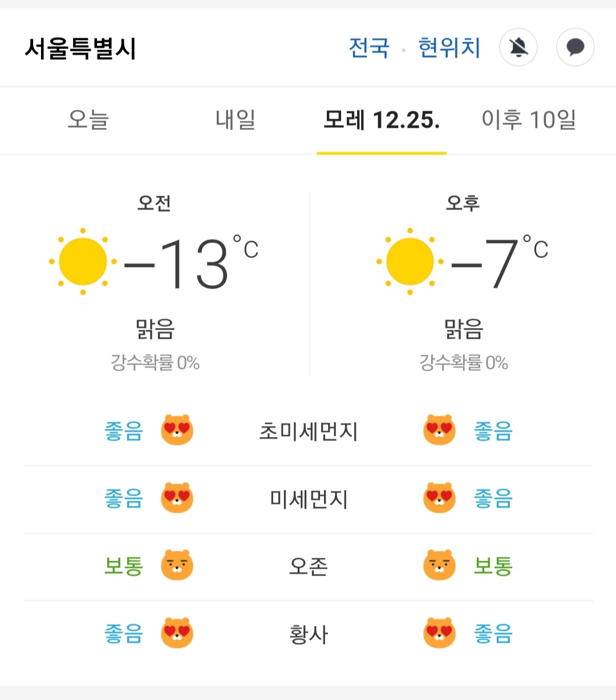
Task: Toggle the muted notification bell
Action: coord(518,47)
